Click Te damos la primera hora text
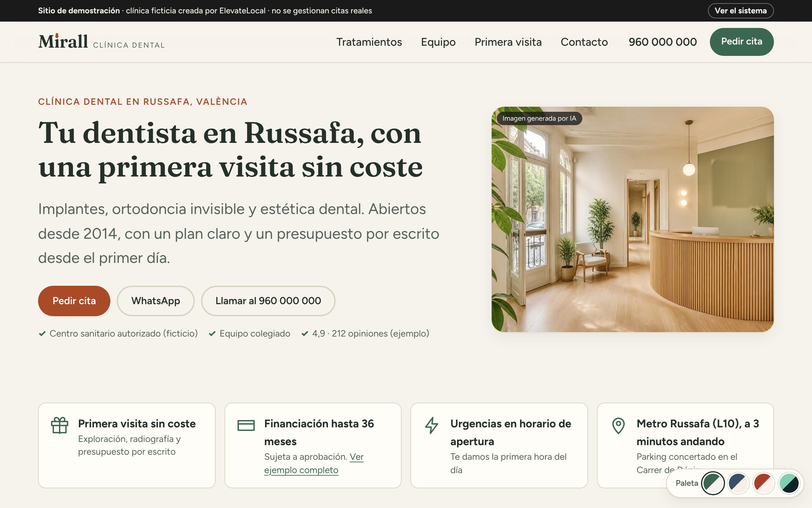 pyautogui.click(x=508, y=463)
